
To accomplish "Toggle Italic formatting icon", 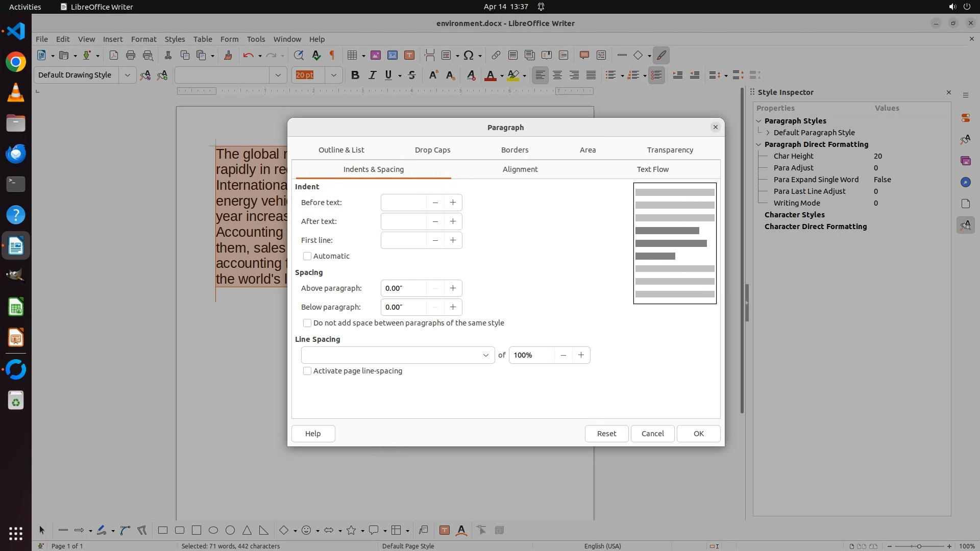I will click(x=372, y=75).
